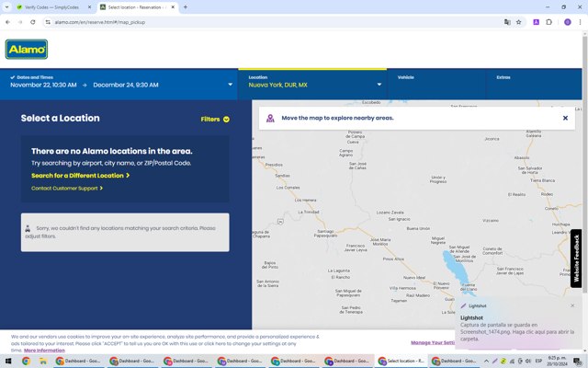Dismiss the Lightshot notification
The height and width of the screenshot is (368, 588).
point(572,305)
